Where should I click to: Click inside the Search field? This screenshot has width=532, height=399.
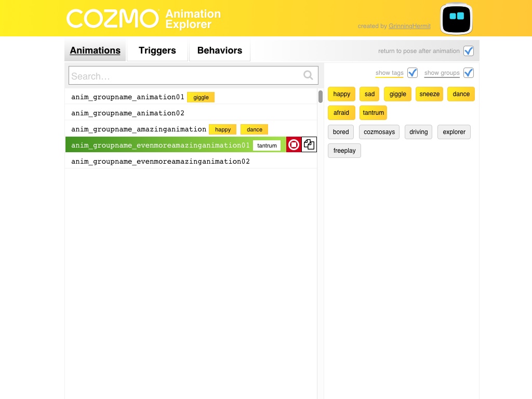point(184,76)
